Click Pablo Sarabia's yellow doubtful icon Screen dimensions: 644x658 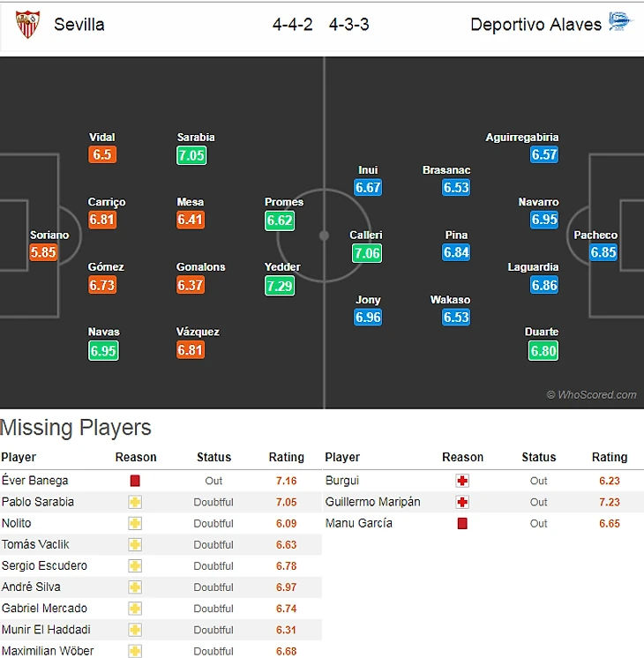tap(135, 502)
